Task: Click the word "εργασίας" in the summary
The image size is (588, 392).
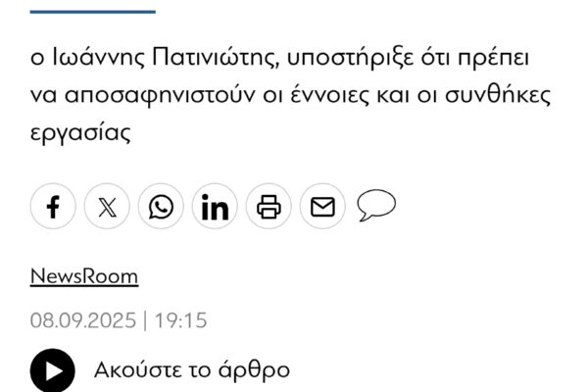Action: [80, 132]
